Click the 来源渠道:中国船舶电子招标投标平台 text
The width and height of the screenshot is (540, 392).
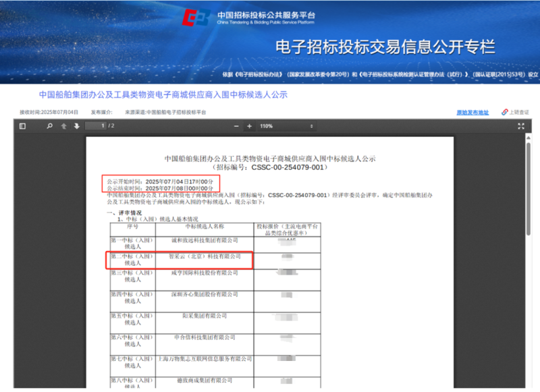coord(165,112)
